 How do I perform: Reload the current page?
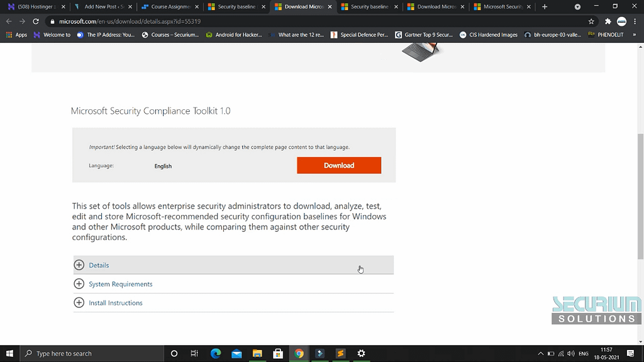click(36, 21)
